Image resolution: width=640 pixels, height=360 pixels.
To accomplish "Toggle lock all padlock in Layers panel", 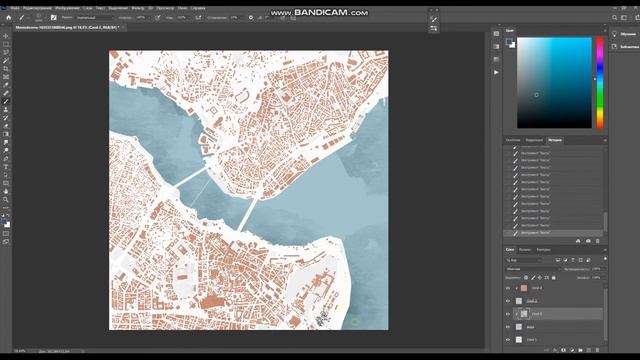I will 554,278.
